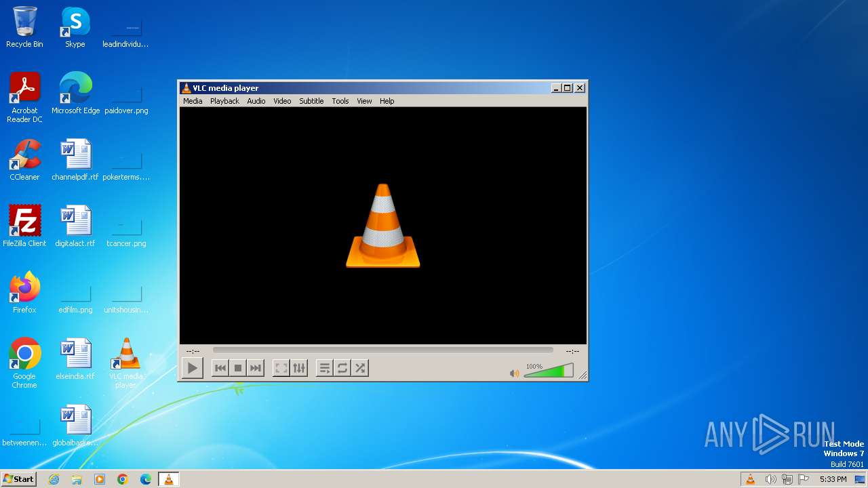The image size is (868, 488).
Task: Click the elapsed time label
Action: coord(193,351)
